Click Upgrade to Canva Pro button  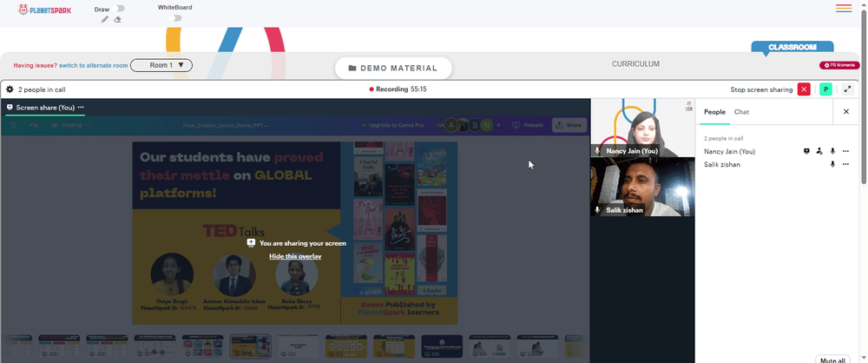click(392, 125)
